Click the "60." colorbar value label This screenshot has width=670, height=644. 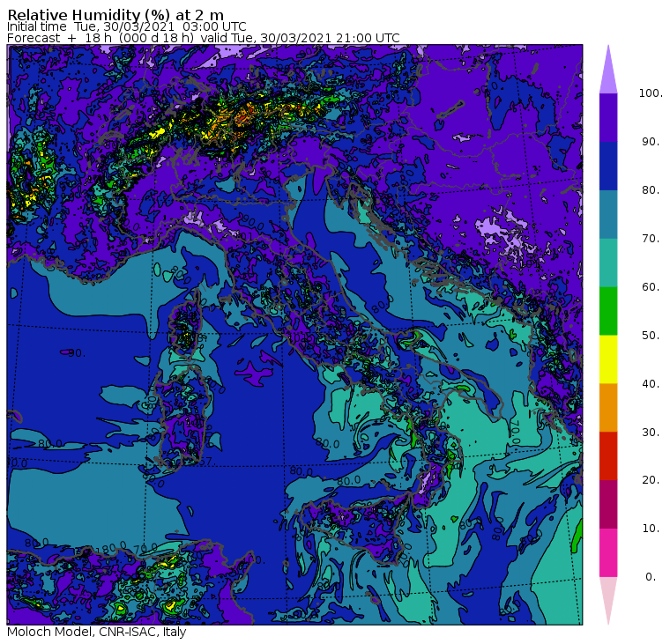(x=651, y=287)
